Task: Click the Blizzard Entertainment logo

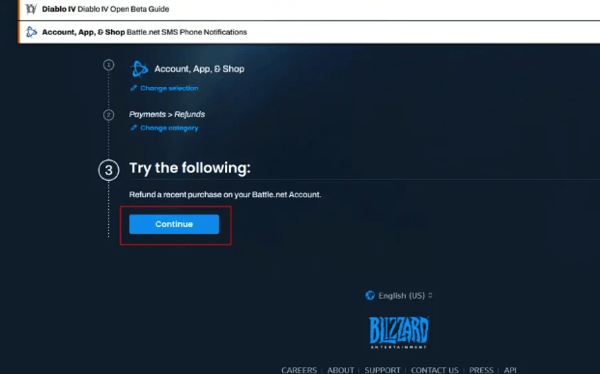Action: (x=399, y=332)
